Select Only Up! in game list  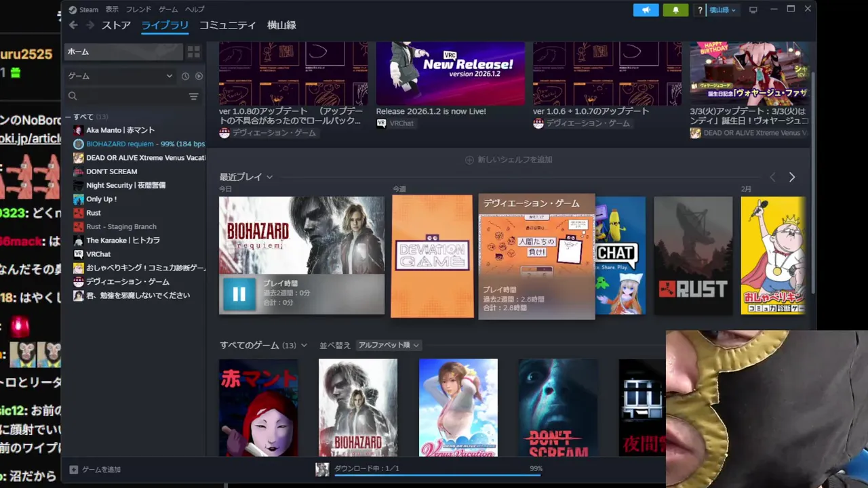point(96,199)
